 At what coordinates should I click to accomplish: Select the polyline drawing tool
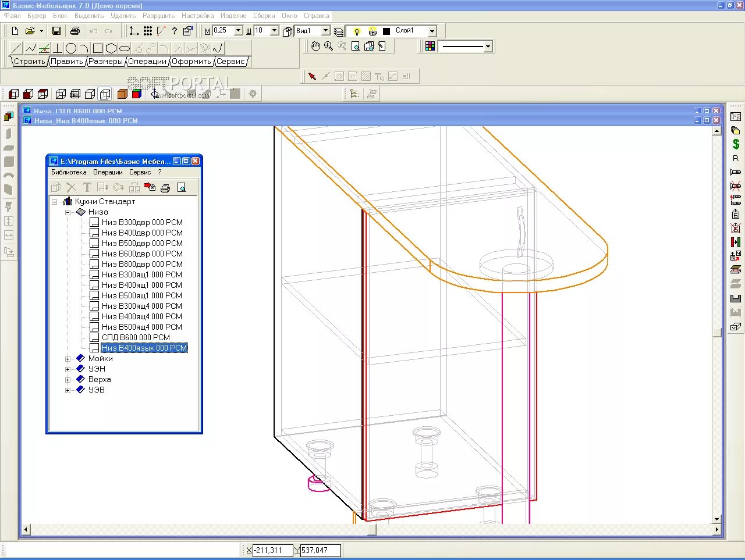tap(31, 48)
